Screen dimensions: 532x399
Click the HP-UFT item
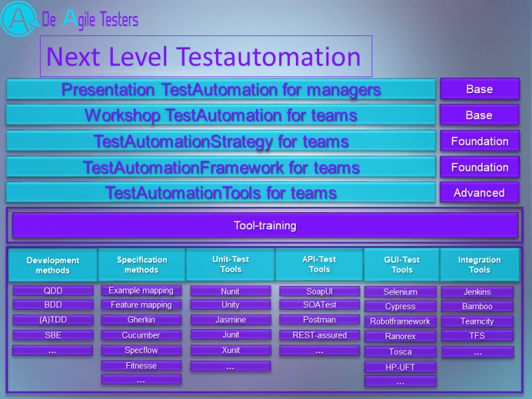coord(400,367)
